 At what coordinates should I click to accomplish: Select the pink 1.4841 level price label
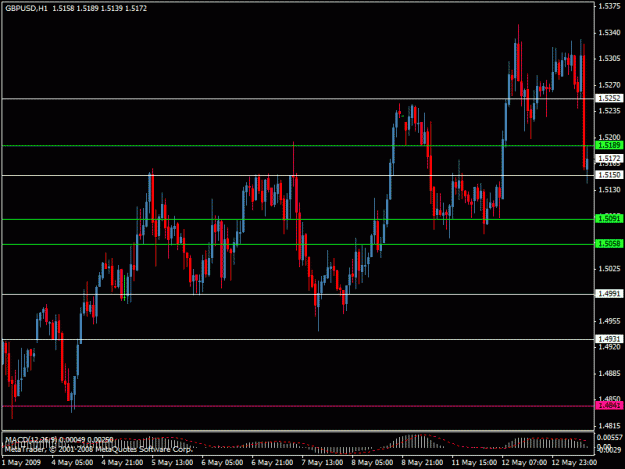[x=609, y=406]
